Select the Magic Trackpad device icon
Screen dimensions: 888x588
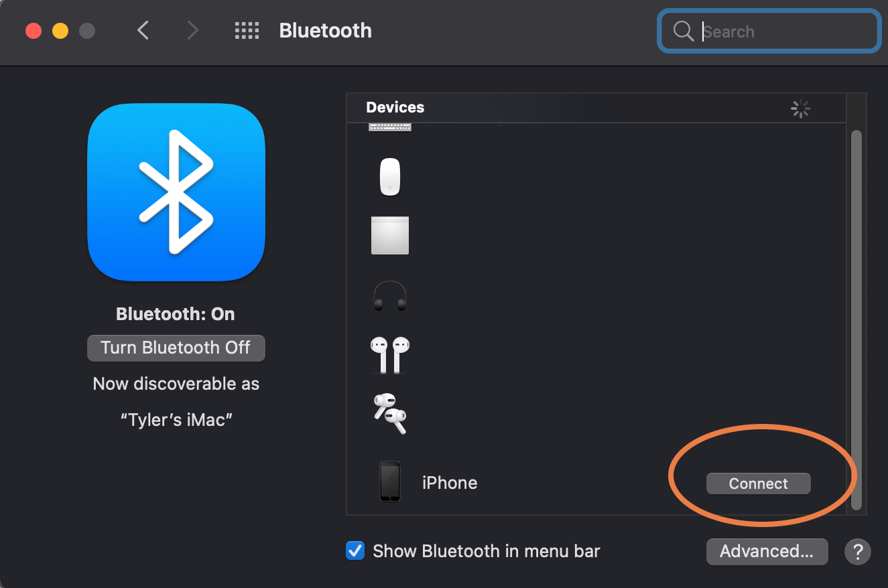[390, 235]
